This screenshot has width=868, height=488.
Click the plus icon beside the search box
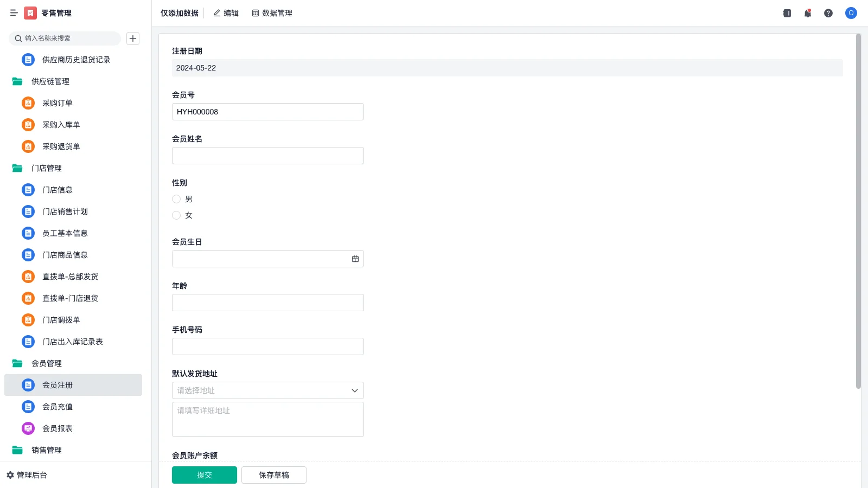point(133,38)
